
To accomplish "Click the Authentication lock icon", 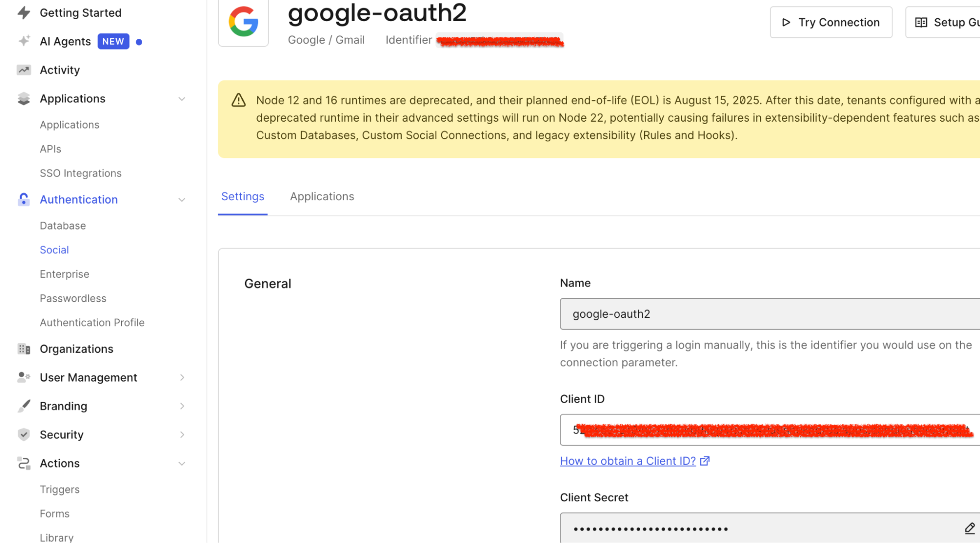I will 24,199.
